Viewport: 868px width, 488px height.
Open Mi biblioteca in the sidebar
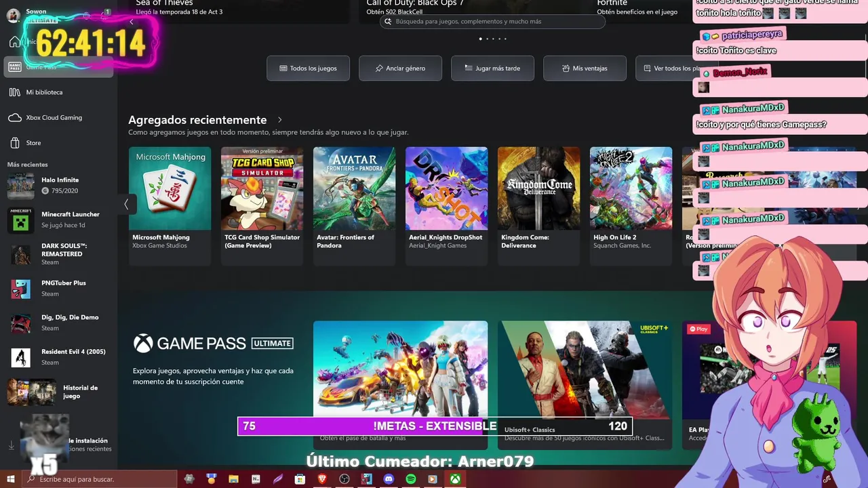point(60,92)
